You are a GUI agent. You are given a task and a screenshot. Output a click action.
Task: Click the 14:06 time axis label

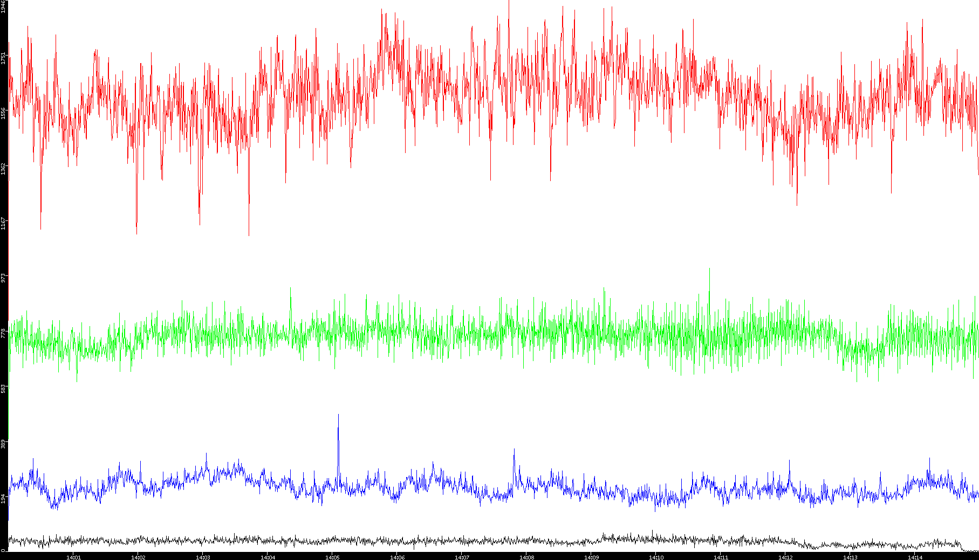pos(397,557)
